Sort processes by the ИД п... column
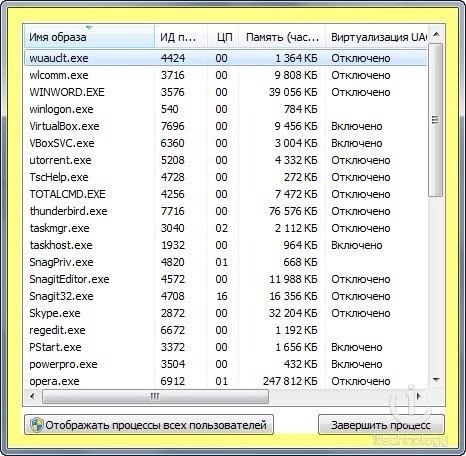The image size is (466, 456). [181, 37]
